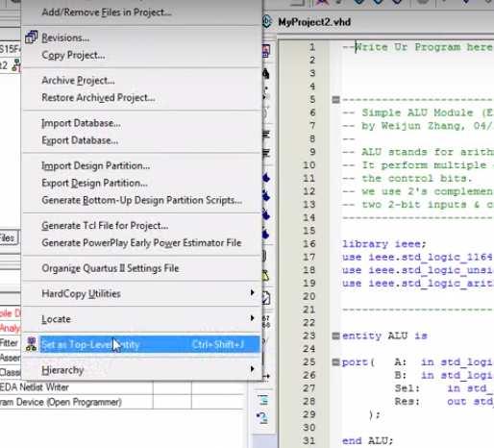Click Set as Top-Level Entity menu entry
Image resolution: width=494 pixels, height=448 pixels.
(150, 344)
